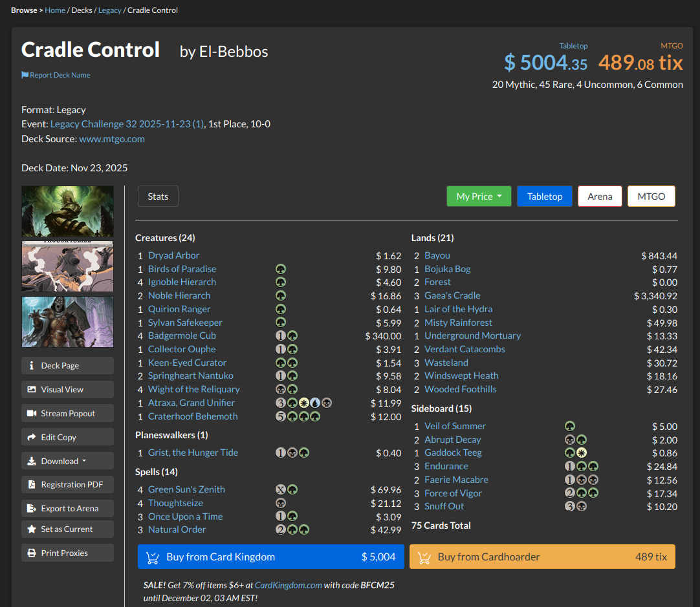Click the PDF file icon on Registration PDF

point(32,484)
